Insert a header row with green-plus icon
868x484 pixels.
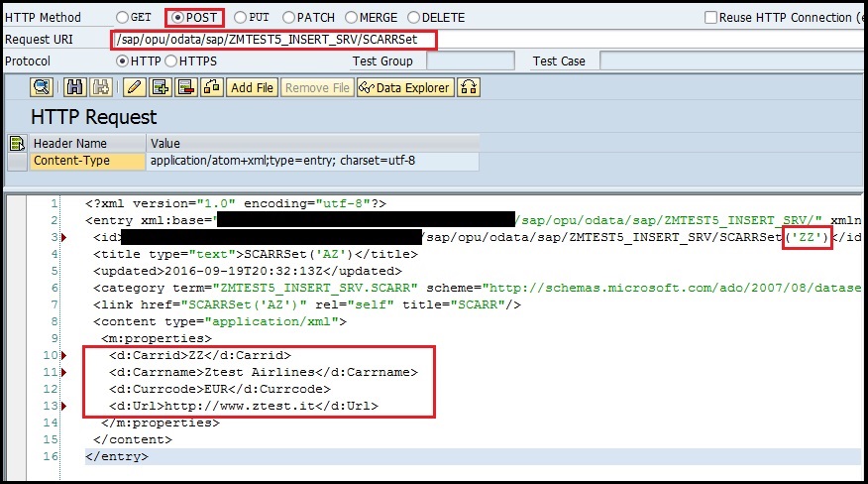(x=161, y=87)
